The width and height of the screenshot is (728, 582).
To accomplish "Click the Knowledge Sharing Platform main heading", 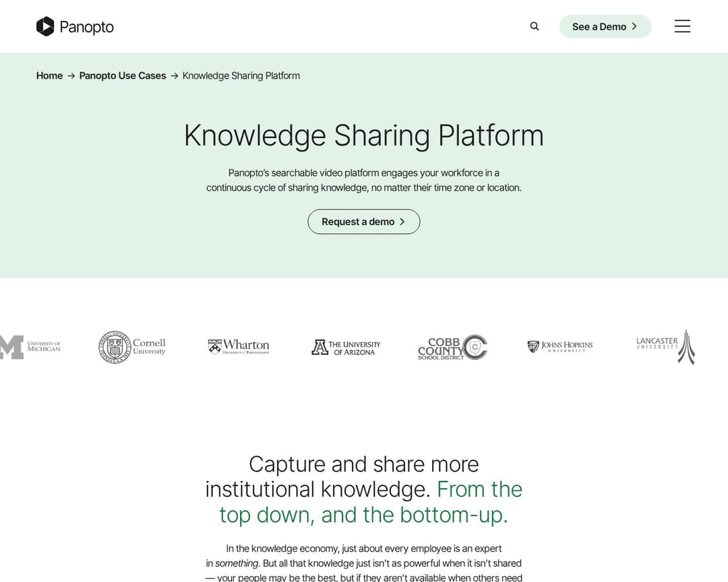I will [363, 135].
